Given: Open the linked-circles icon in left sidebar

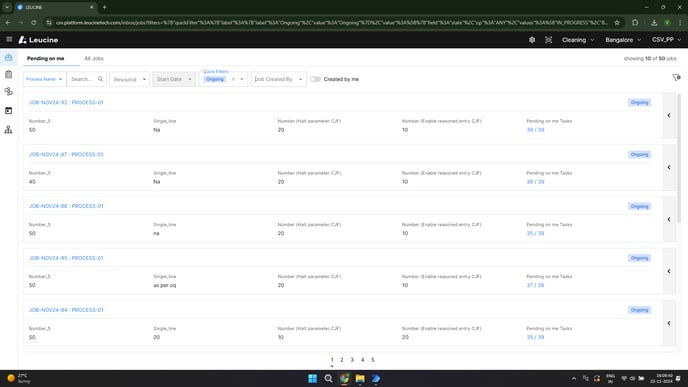Looking at the screenshot, I should click(x=8, y=91).
